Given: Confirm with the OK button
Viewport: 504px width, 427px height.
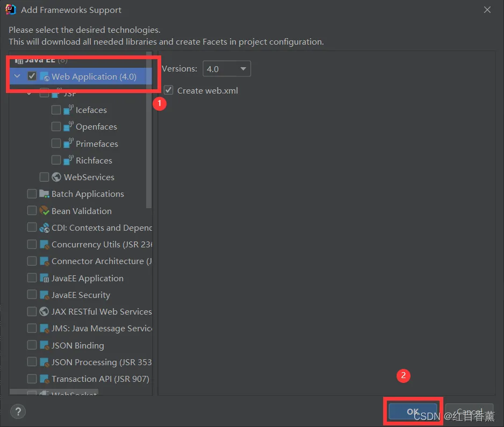Looking at the screenshot, I should point(413,411).
